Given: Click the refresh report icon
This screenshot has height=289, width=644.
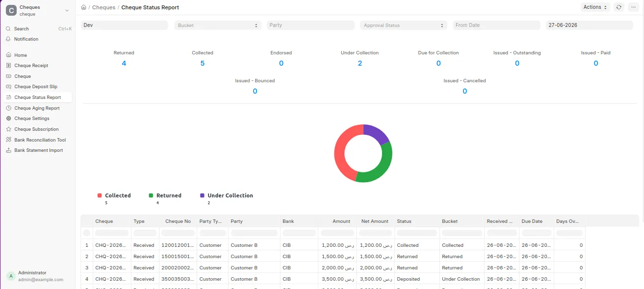Looking at the screenshot, I should [619, 7].
